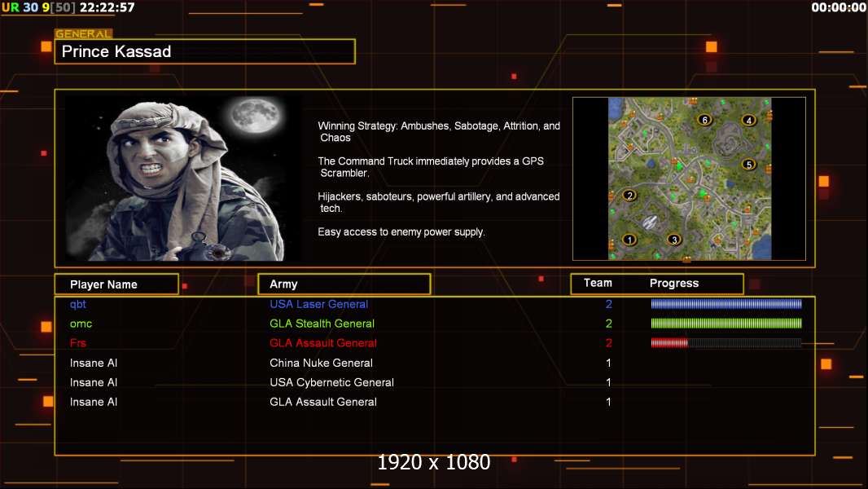Click the Winning Strategy description text
This screenshot has width=868, height=489.
point(439,132)
